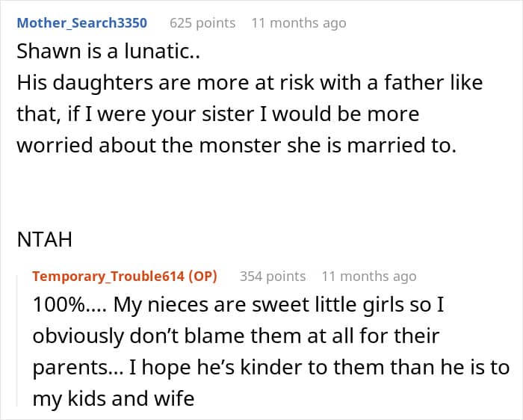Click the reply's 11 months ago timestamp
Image resolution: width=523 pixels, height=420 pixels.
point(368,276)
